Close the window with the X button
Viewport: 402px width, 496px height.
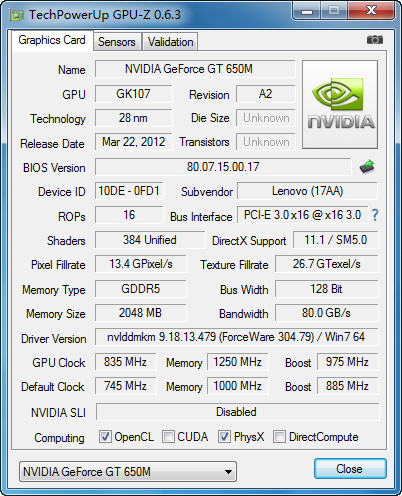(371, 11)
